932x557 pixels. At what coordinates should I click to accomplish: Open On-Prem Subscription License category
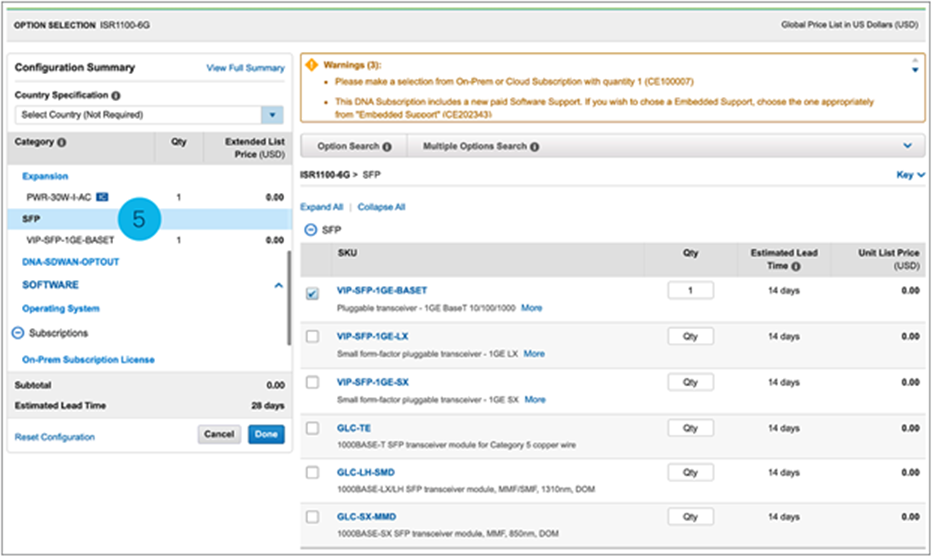coord(88,360)
